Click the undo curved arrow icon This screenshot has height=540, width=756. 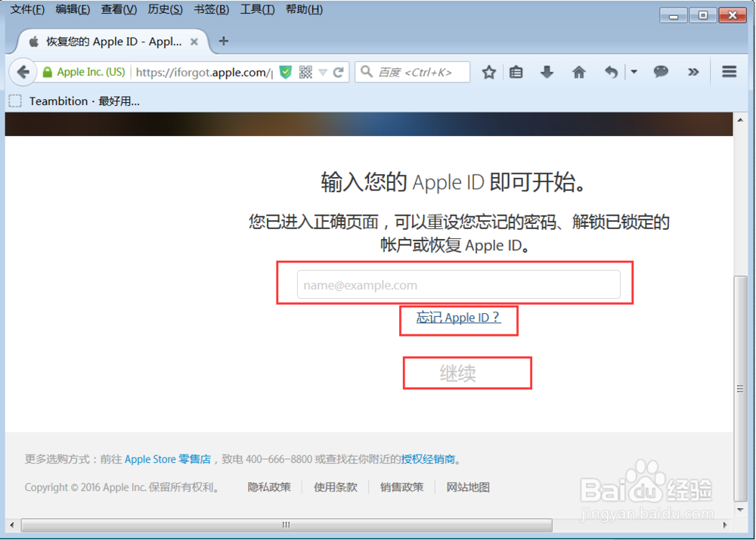[612, 73]
